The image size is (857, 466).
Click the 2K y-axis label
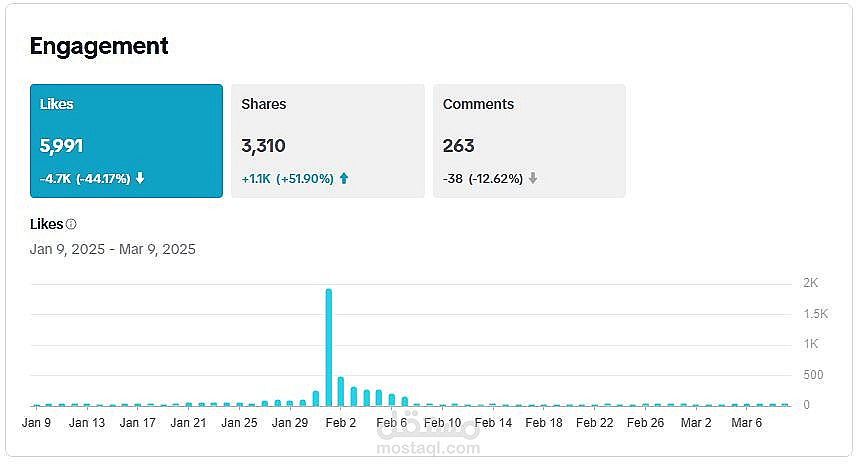811,283
